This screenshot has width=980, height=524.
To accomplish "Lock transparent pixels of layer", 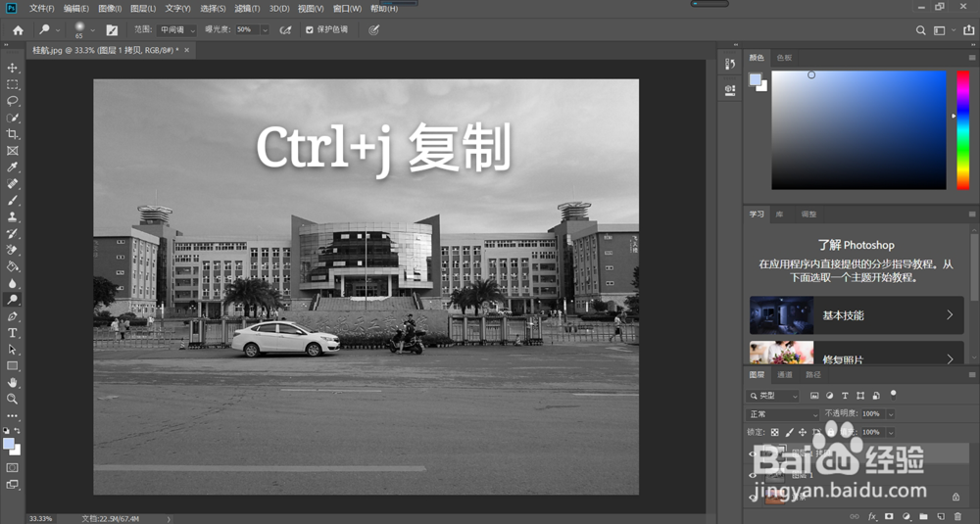I will click(x=774, y=432).
